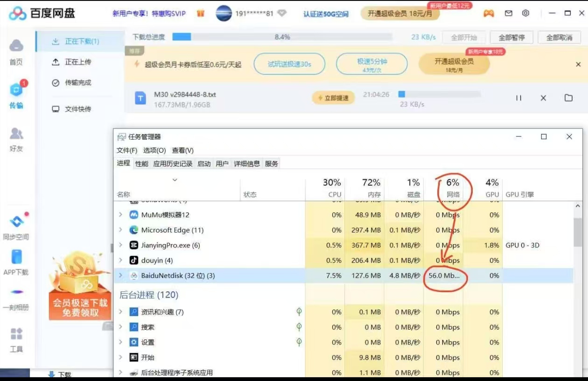Open containing folder for M30 v2984448-8.txt

tap(568, 98)
